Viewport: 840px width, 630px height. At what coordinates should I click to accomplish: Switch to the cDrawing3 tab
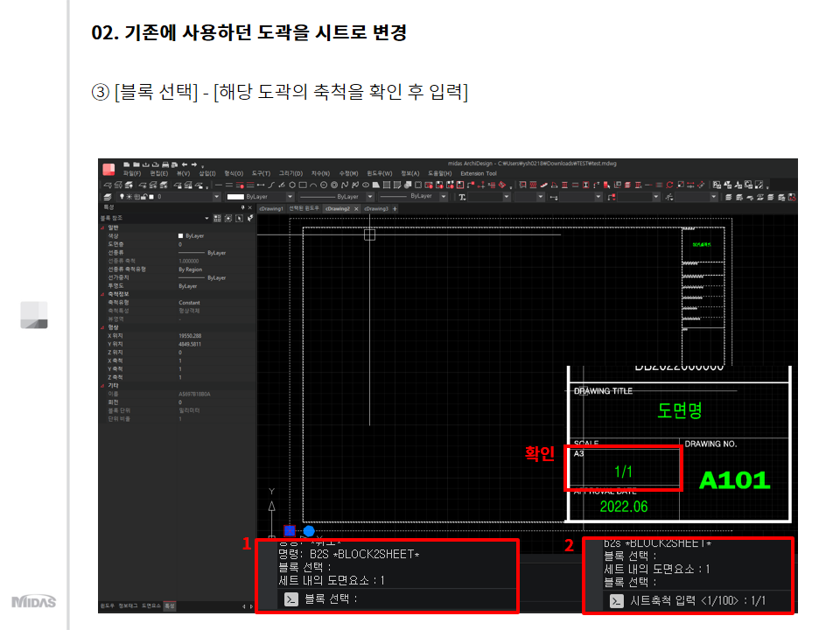tap(376, 208)
